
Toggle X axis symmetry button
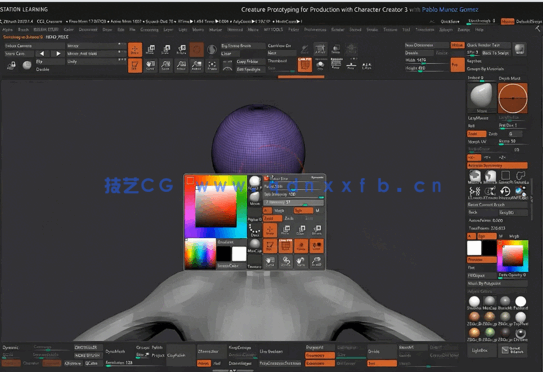(473, 158)
